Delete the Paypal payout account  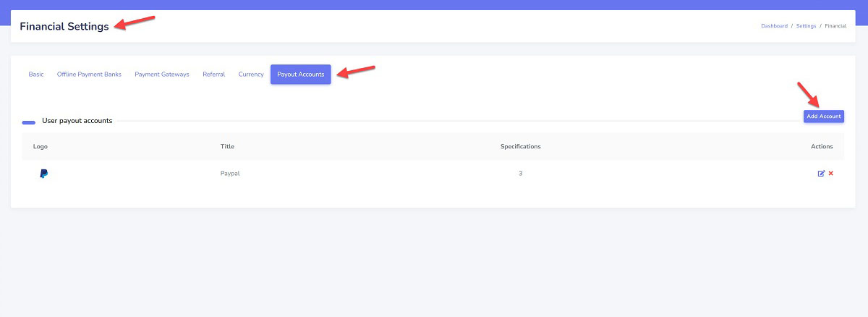pyautogui.click(x=831, y=174)
